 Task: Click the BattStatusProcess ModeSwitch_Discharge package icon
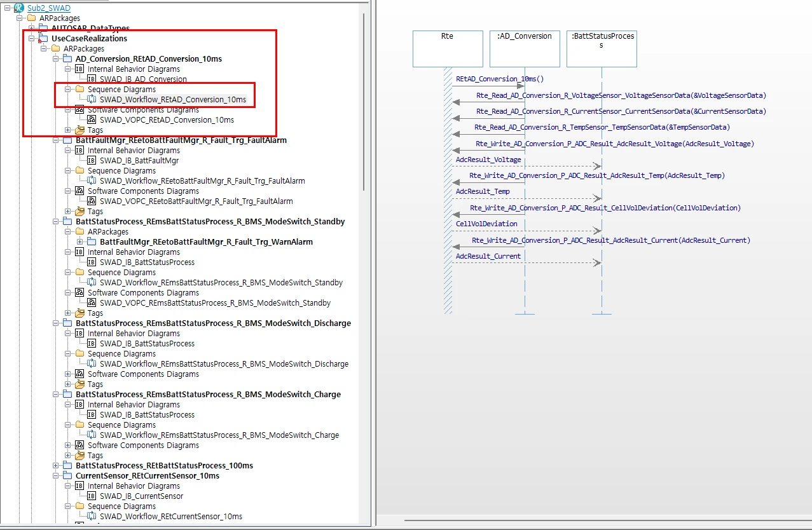tap(67, 323)
